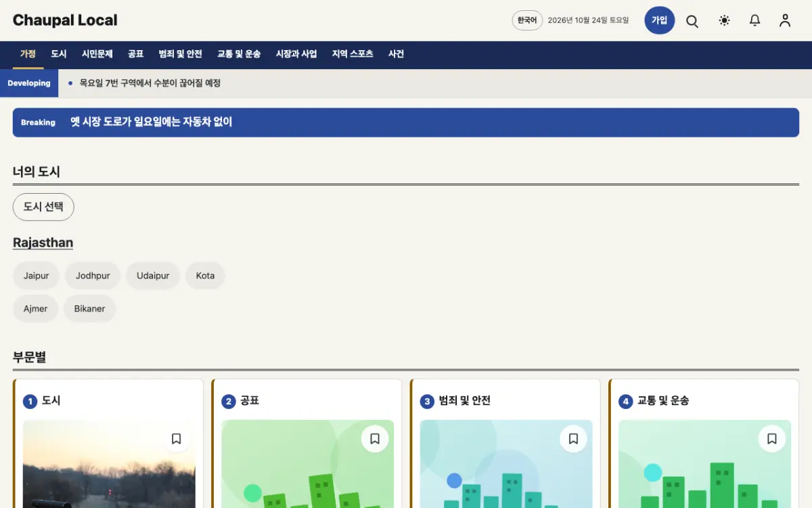Open the 한국어 language selector
Image resolution: width=812 pixels, height=508 pixels.
pos(527,20)
